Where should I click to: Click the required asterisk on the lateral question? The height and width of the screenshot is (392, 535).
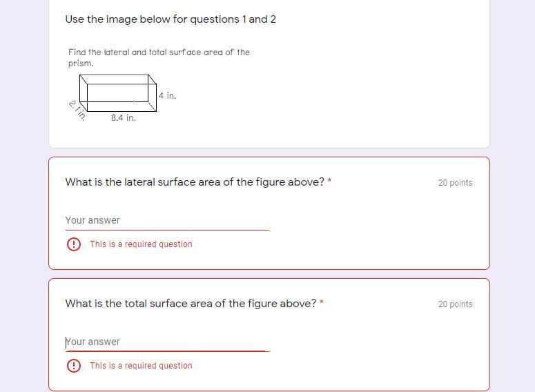click(329, 182)
